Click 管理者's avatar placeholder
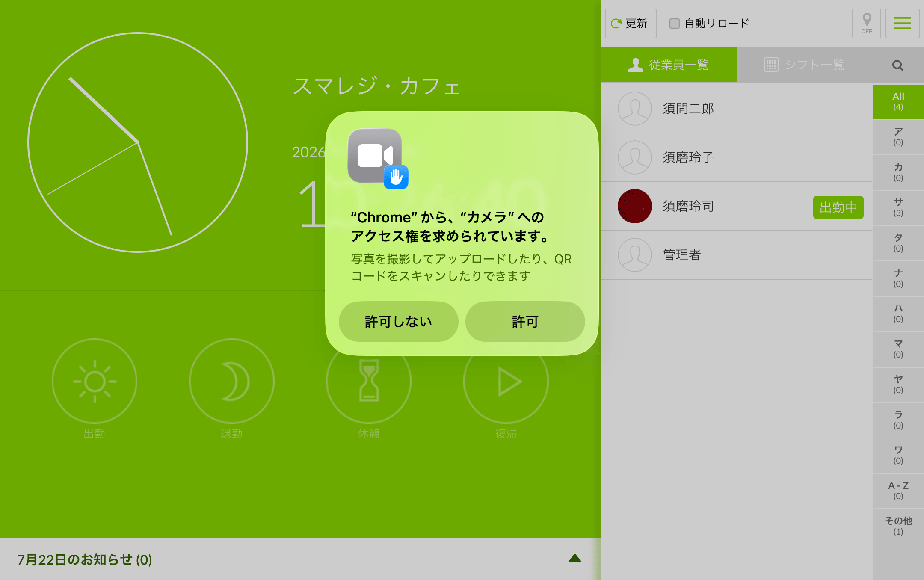Viewport: 924px width, 580px height. [635, 255]
